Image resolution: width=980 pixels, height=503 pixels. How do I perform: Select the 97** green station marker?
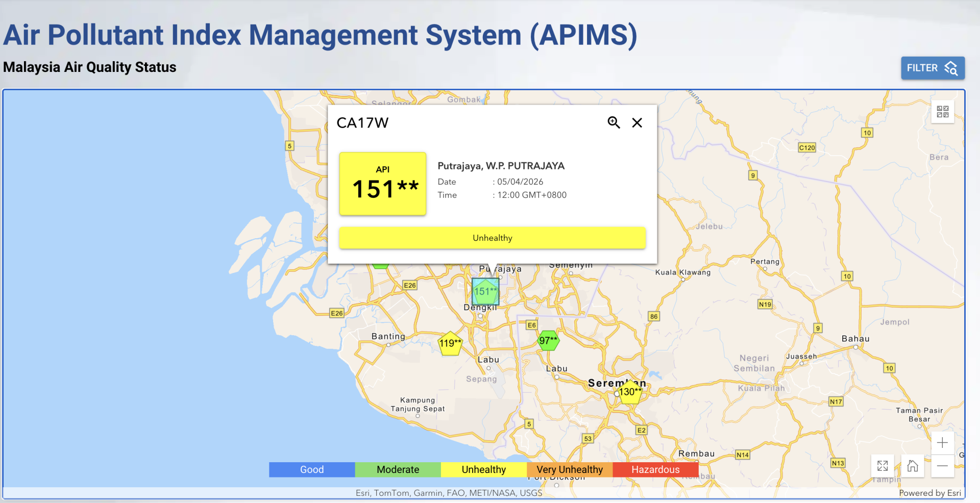(x=548, y=340)
